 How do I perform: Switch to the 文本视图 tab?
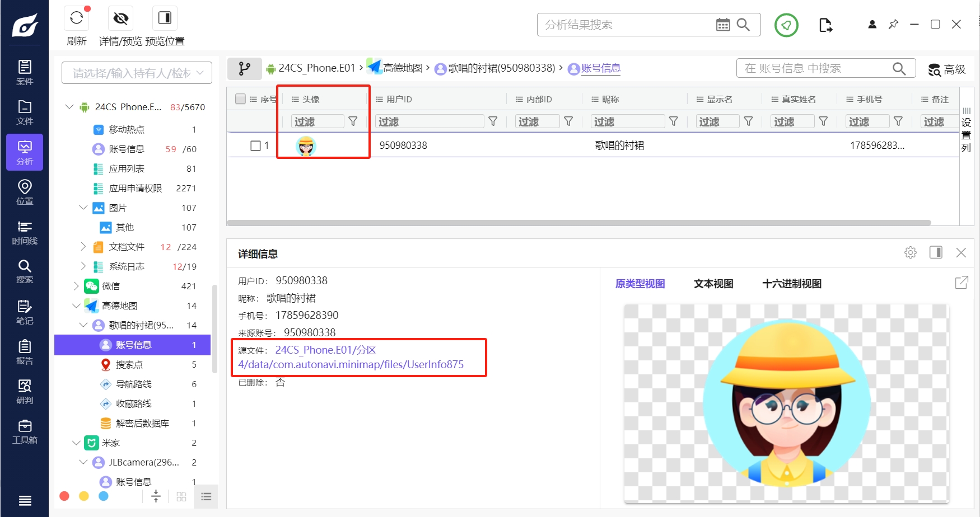(x=713, y=284)
